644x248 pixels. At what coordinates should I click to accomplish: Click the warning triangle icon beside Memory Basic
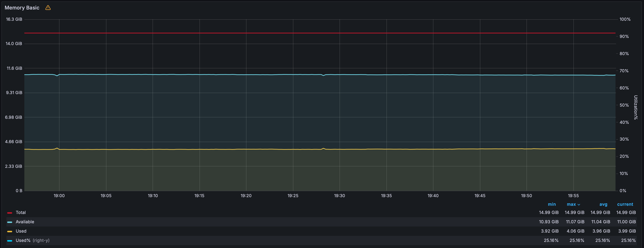click(48, 8)
